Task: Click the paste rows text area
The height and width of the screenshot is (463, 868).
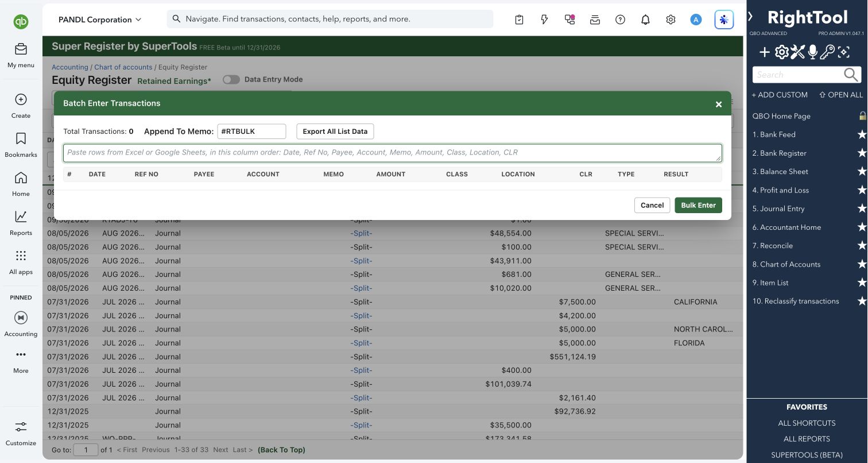Action: point(393,153)
